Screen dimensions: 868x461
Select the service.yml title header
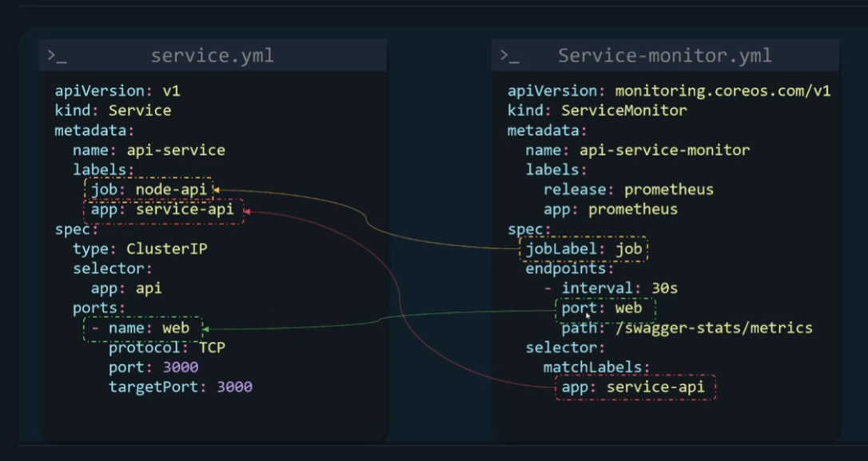[x=212, y=56]
